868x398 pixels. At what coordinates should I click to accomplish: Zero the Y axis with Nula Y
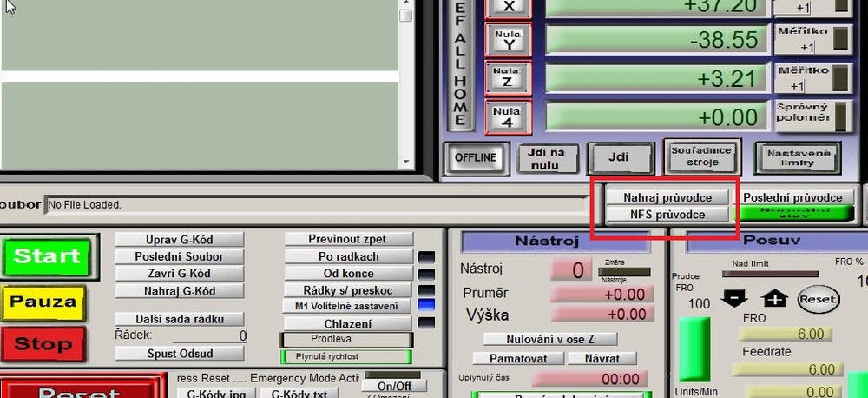tap(508, 40)
